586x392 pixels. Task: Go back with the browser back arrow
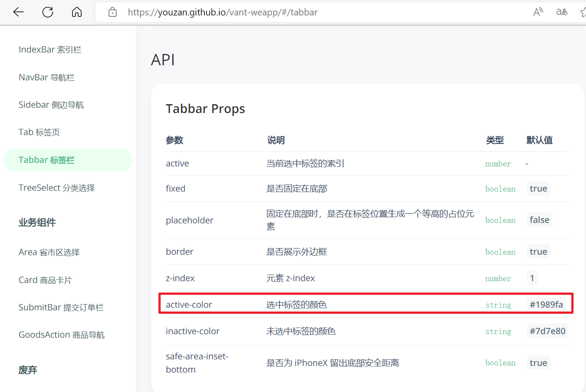[x=19, y=12]
